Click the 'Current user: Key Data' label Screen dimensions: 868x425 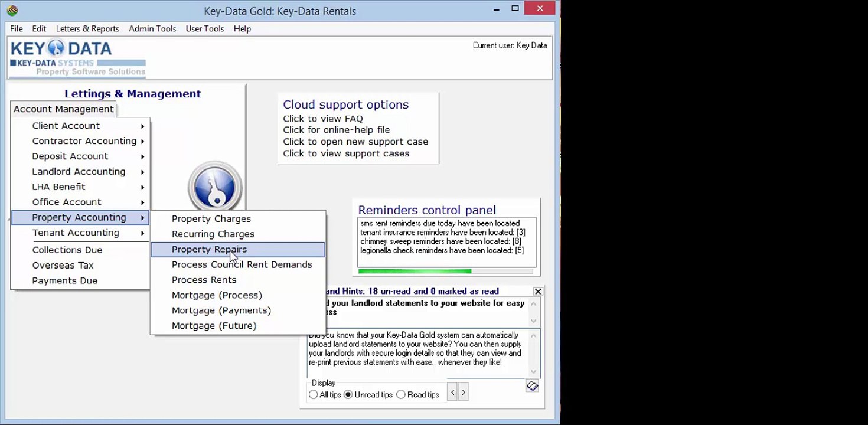[x=510, y=45]
